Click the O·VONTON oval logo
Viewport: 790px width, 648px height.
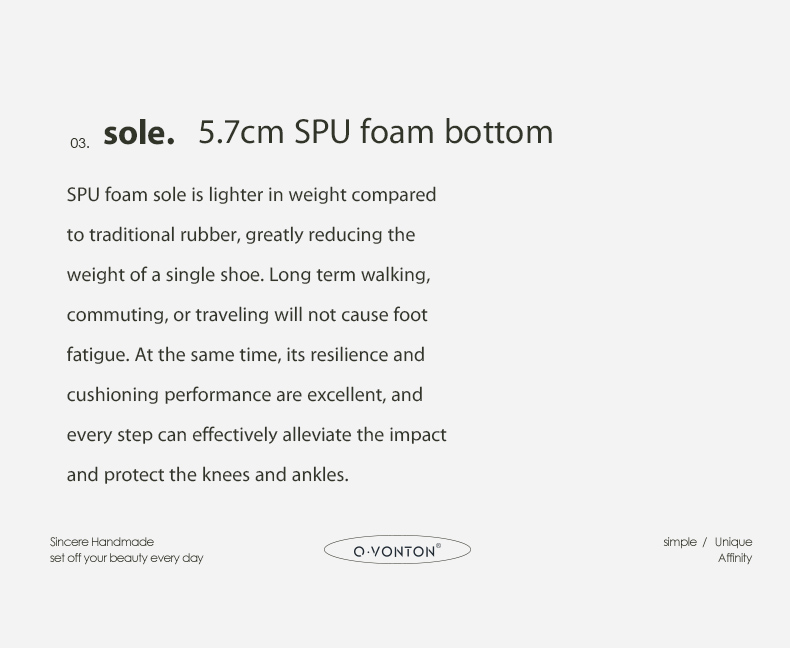pos(396,550)
